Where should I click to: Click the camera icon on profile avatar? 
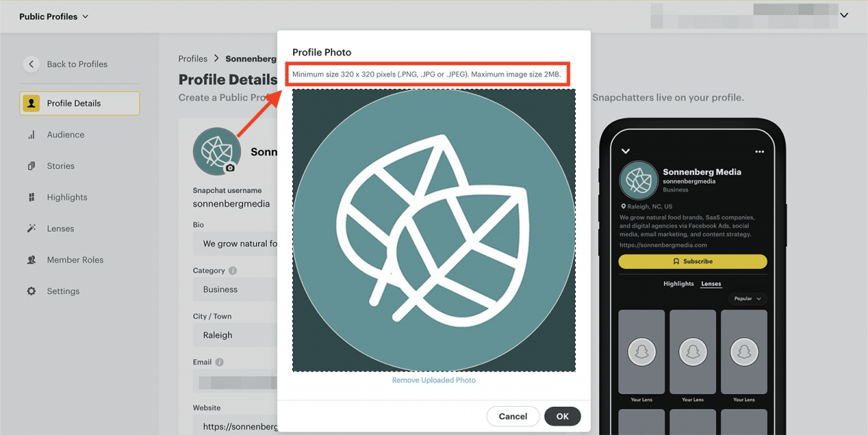click(x=230, y=168)
